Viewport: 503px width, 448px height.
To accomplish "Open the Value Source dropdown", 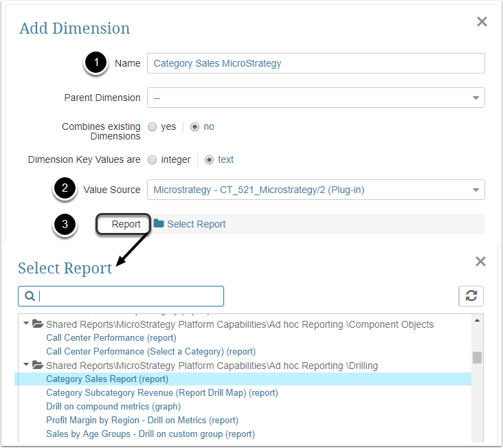I will [x=315, y=190].
